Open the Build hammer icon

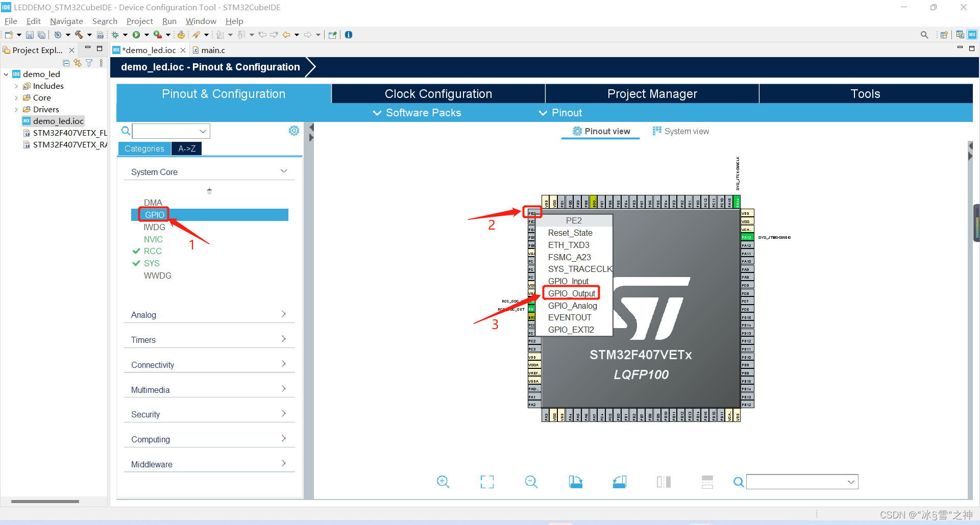[x=79, y=34]
